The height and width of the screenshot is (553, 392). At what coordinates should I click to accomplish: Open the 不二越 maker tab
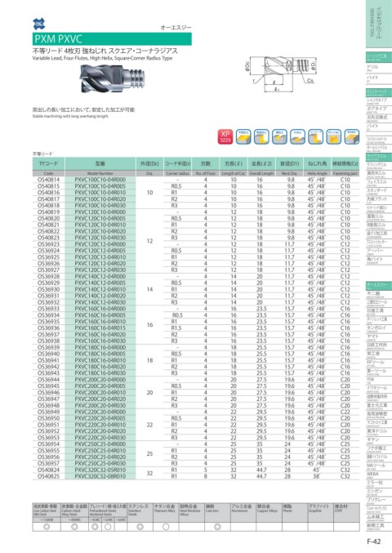(x=379, y=294)
